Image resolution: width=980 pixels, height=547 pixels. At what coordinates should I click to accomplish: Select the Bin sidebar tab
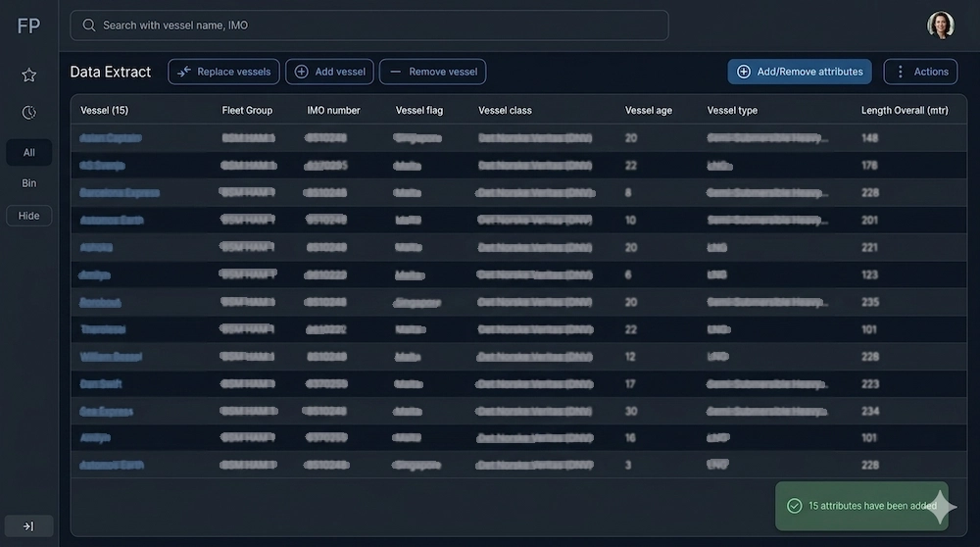point(29,183)
